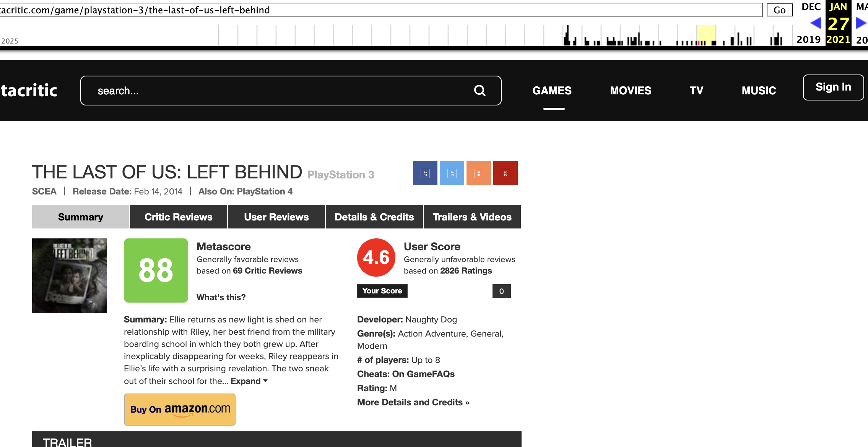Click the red 4.6 user score circle
This screenshot has height=447, width=868.
click(376, 258)
